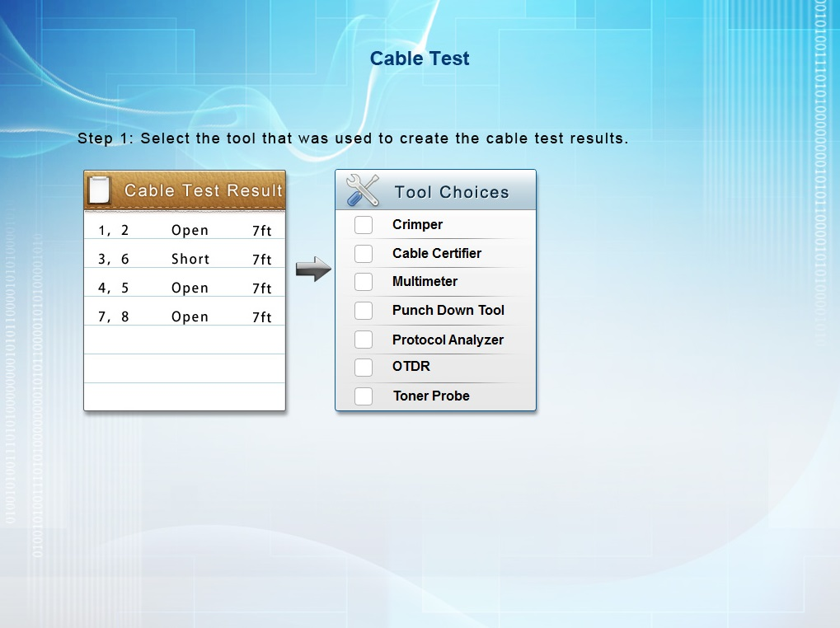Tick the Cable Certifier checkbox
Viewport: 840px width, 628px height.
[364, 254]
